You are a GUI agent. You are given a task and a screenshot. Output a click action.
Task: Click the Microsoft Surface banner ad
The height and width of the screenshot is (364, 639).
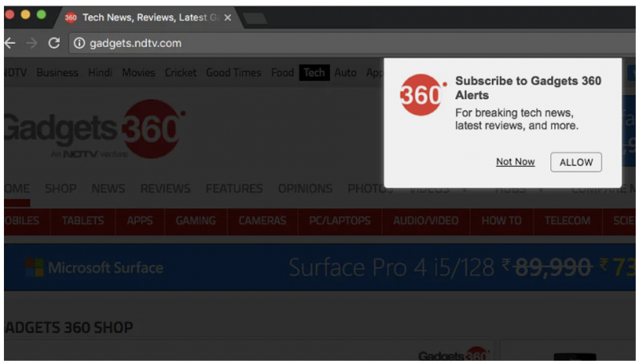pyautogui.click(x=320, y=267)
